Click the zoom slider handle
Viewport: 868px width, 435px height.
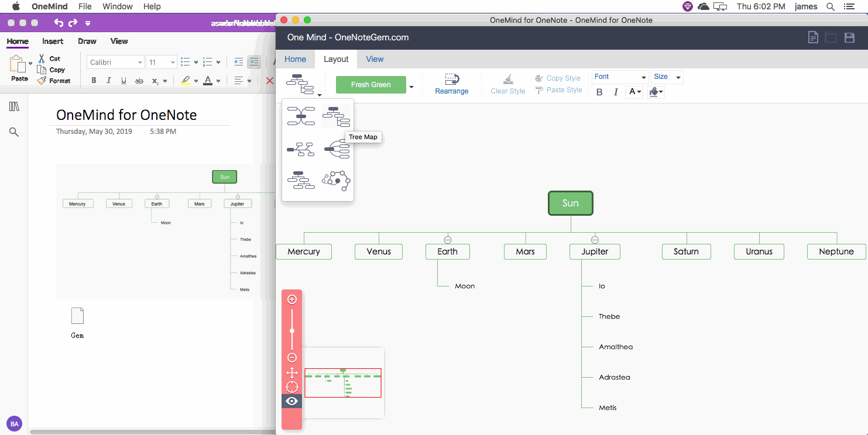292,331
